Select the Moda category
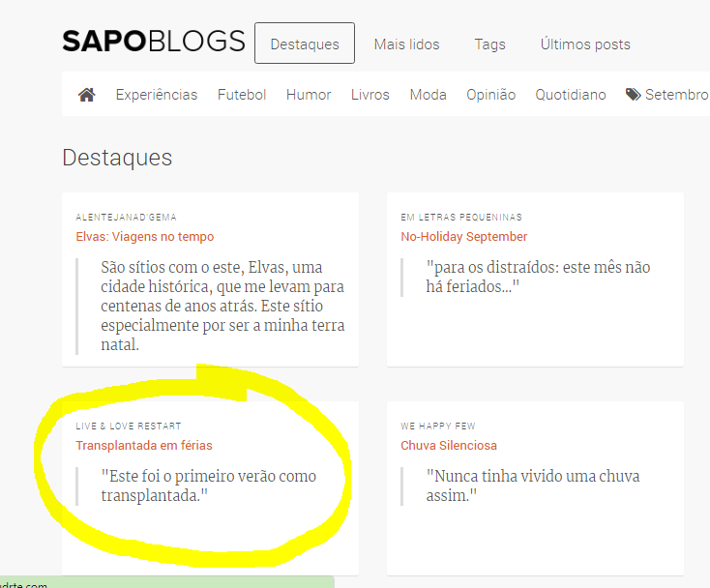 (x=428, y=95)
